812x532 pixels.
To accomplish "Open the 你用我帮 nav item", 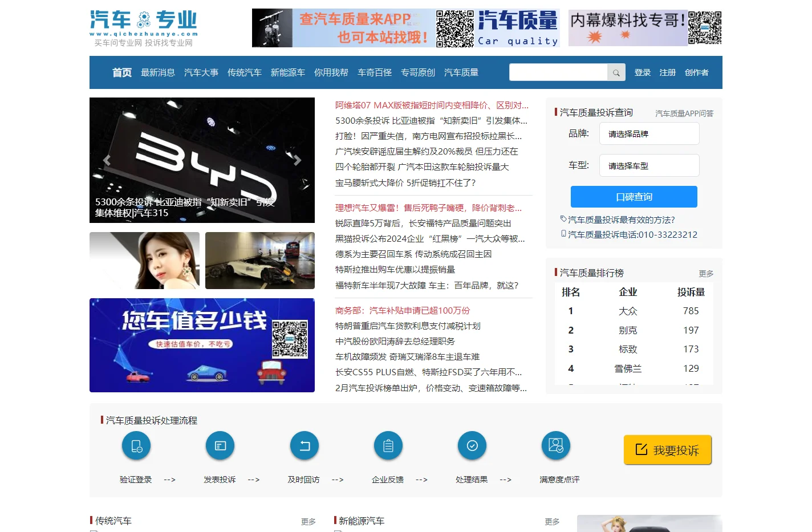I will (x=331, y=72).
